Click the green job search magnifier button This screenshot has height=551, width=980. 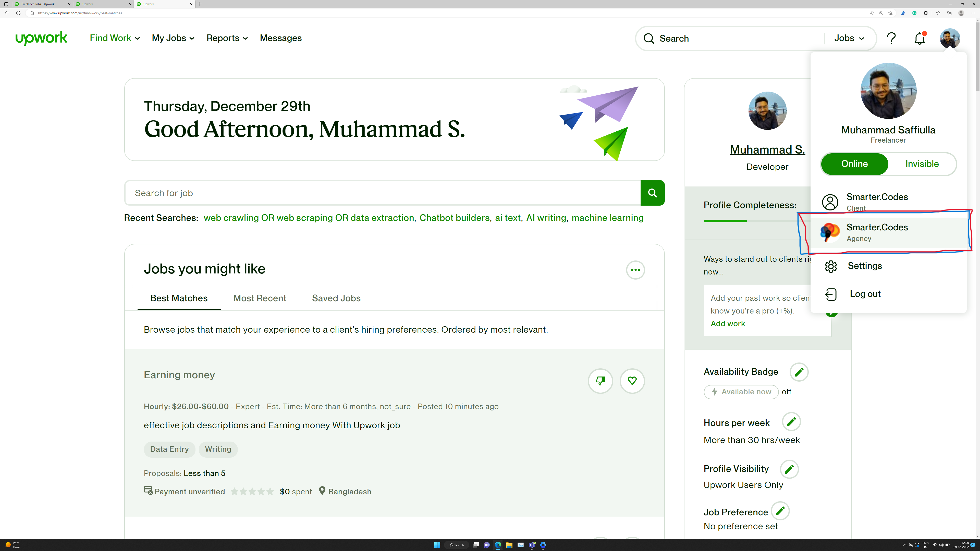pos(653,193)
